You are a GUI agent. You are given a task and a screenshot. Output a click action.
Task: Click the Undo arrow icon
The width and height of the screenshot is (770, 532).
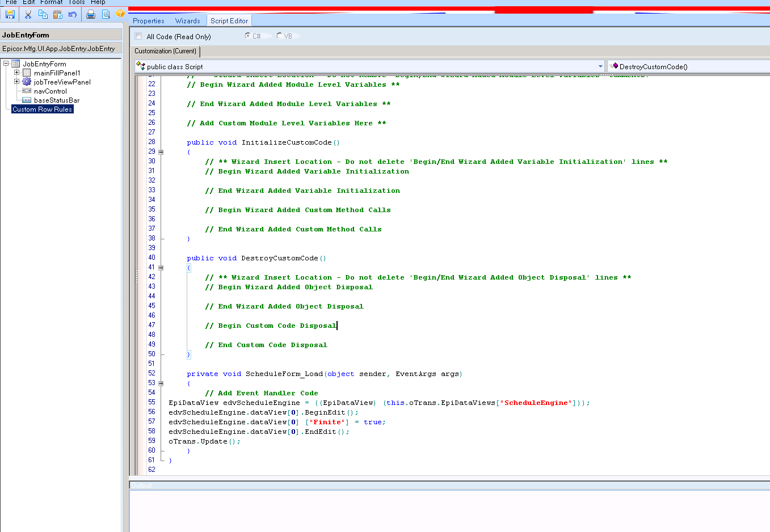tap(73, 14)
